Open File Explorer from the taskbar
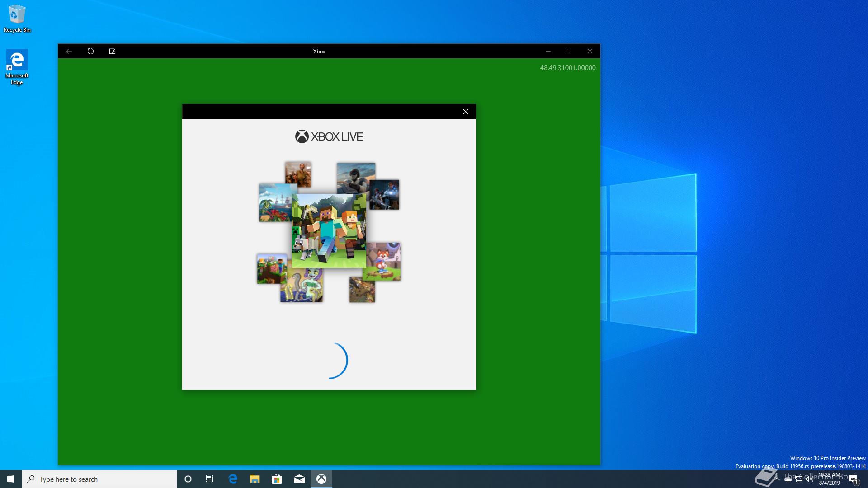Viewport: 868px width, 488px height. click(x=255, y=479)
